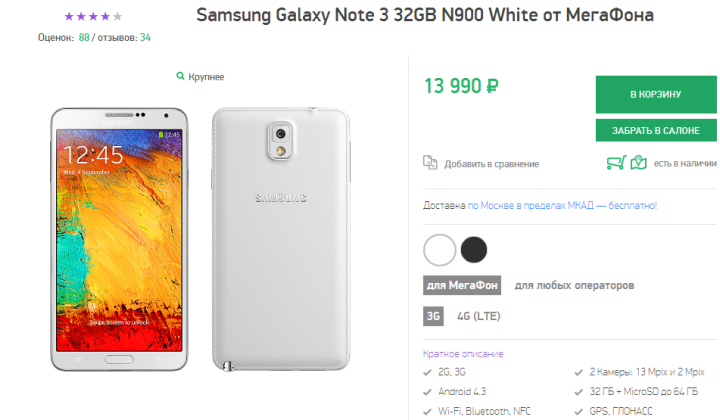Image resolution: width=720 pixels, height=420 pixels.
Task: Open the 34 reviews link
Action: (x=146, y=38)
